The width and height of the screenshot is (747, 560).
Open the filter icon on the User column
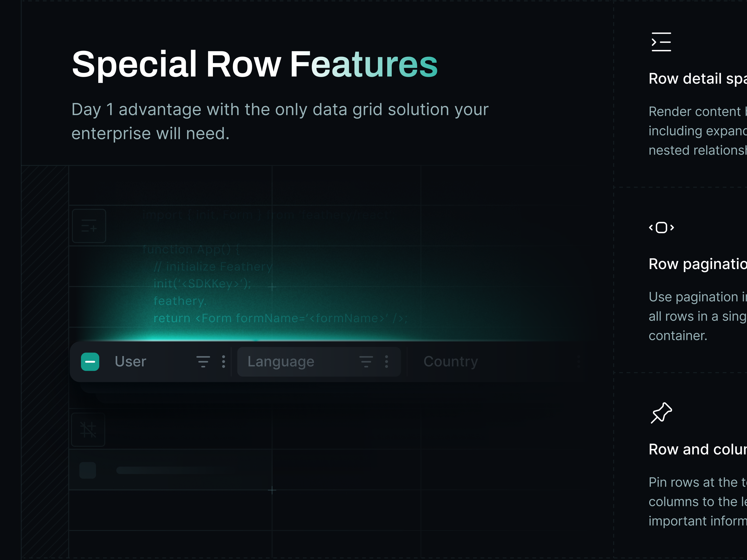pos(203,361)
